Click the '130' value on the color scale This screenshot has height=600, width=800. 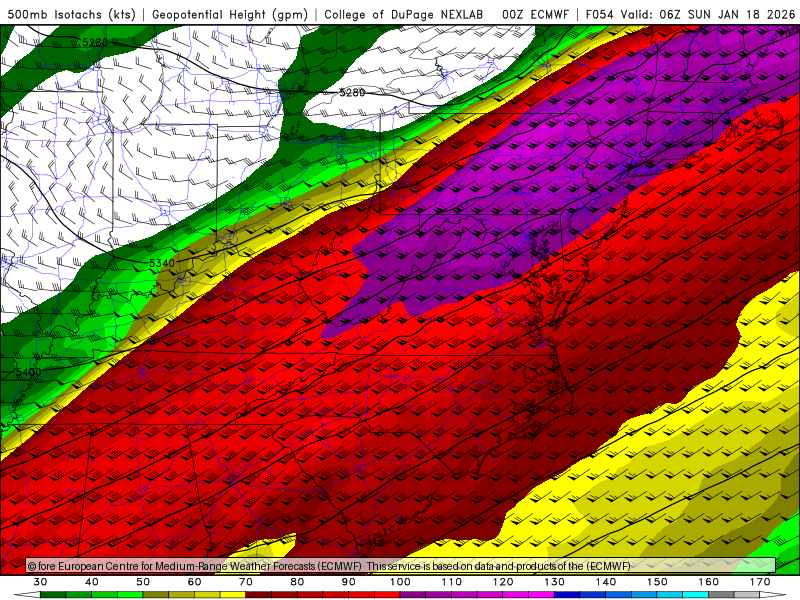pyautogui.click(x=555, y=582)
